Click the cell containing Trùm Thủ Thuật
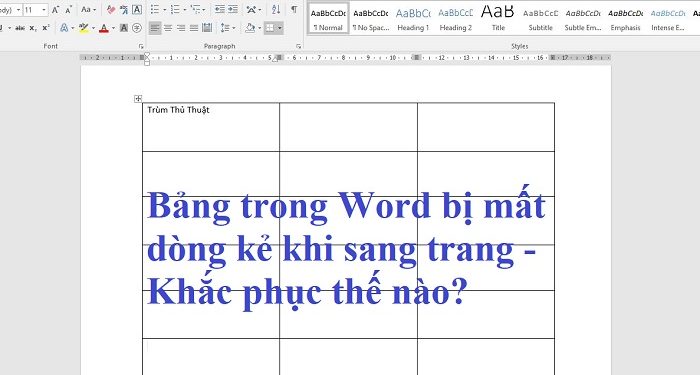Screen dimensions: 700x375 point(211,127)
